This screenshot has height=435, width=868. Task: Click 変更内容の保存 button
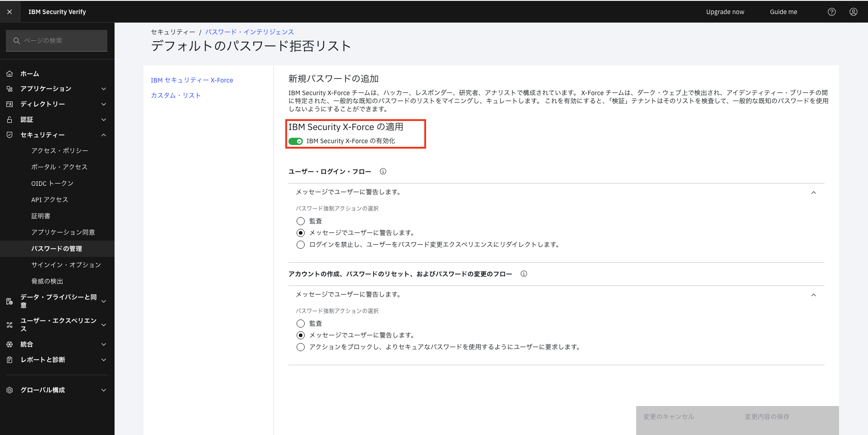[x=788, y=420]
